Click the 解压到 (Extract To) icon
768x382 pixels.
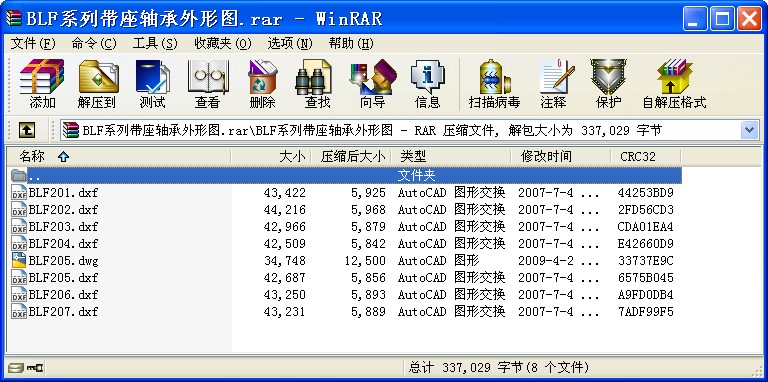(x=96, y=84)
